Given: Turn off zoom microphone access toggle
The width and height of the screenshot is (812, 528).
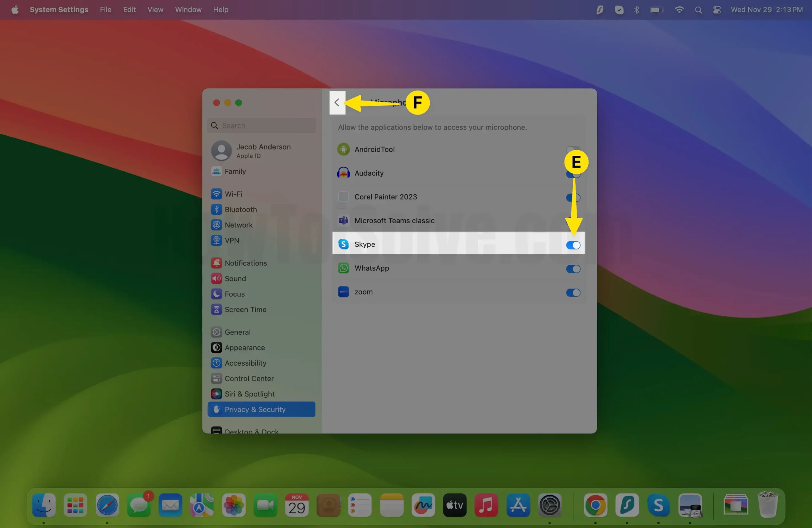Looking at the screenshot, I should 573,293.
